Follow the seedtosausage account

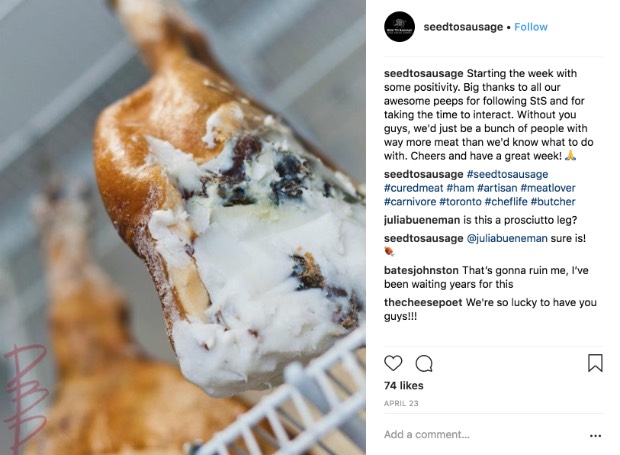coord(531,27)
